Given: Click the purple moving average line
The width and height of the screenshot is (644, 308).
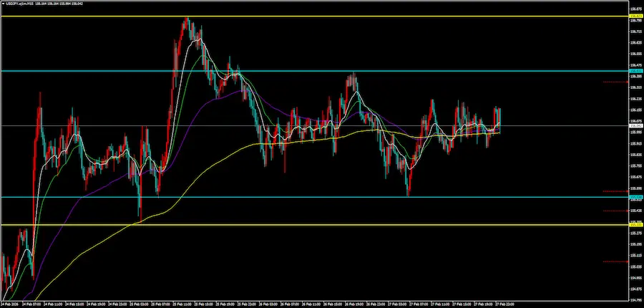Looking at the screenshot, I should click(x=215, y=101).
